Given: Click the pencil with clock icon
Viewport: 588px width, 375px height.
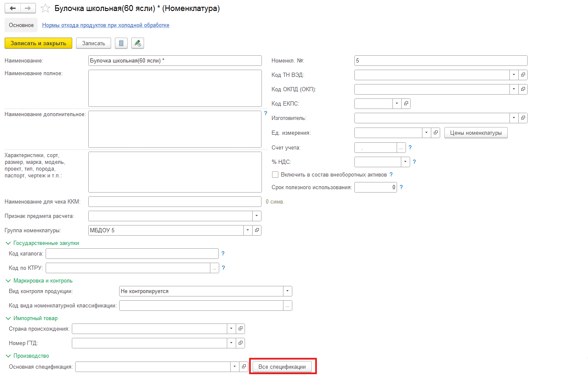Looking at the screenshot, I should click(x=138, y=43).
